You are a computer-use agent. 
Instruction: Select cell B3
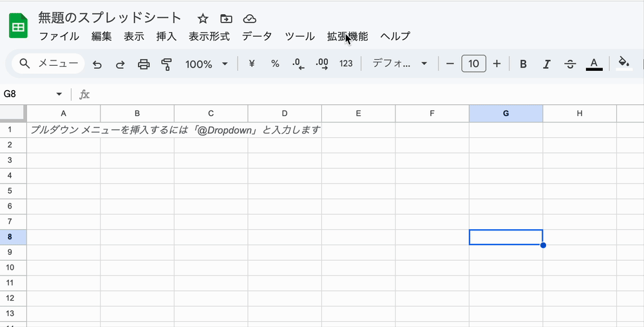click(x=137, y=160)
